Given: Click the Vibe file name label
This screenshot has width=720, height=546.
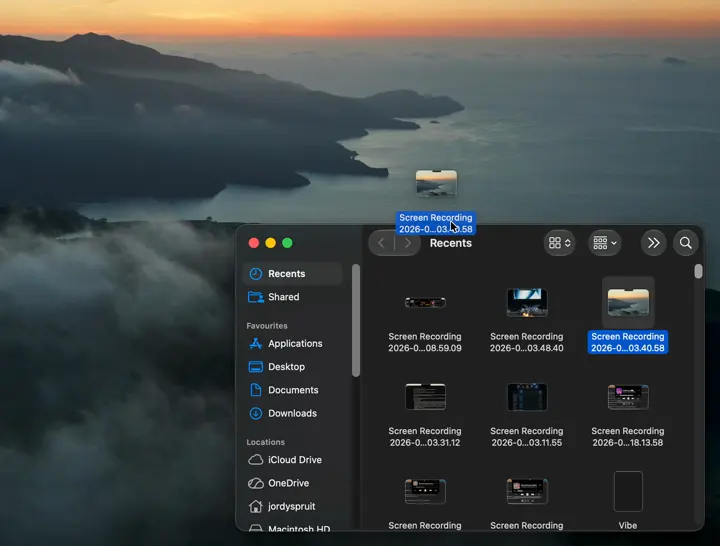Looking at the screenshot, I should click(x=628, y=525).
